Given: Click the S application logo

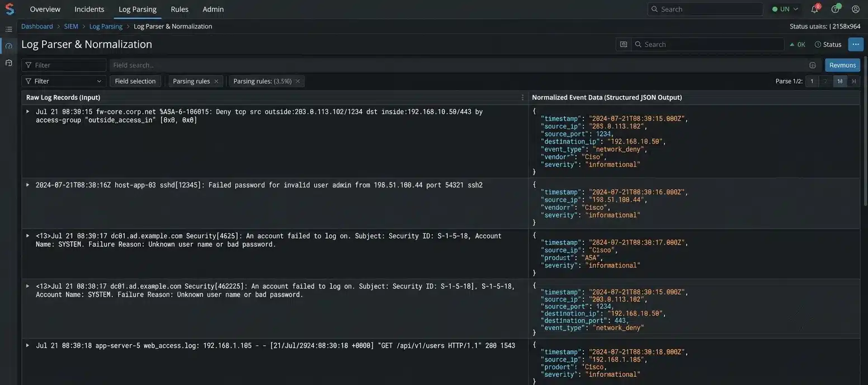Looking at the screenshot, I should pos(9,9).
